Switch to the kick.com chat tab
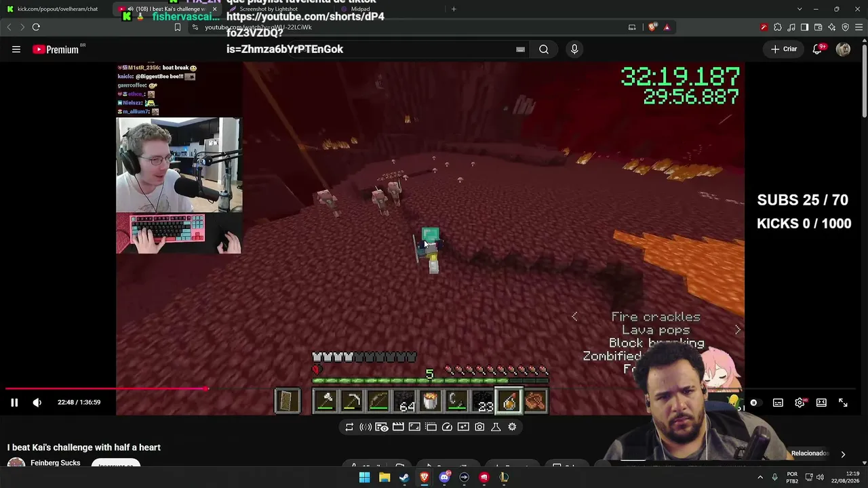Image resolution: width=868 pixels, height=488 pixels. pyautogui.click(x=58, y=9)
